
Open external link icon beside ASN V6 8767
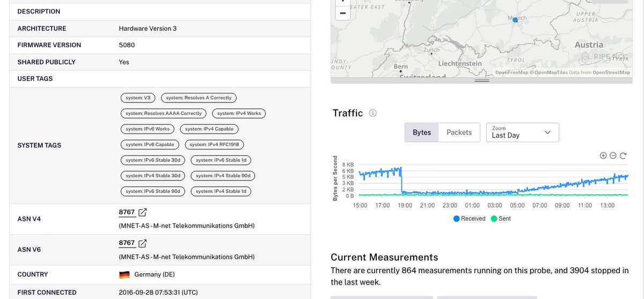[x=142, y=244]
